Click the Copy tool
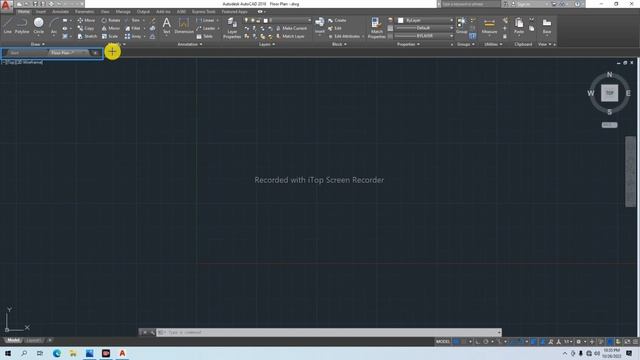 click(x=86, y=28)
